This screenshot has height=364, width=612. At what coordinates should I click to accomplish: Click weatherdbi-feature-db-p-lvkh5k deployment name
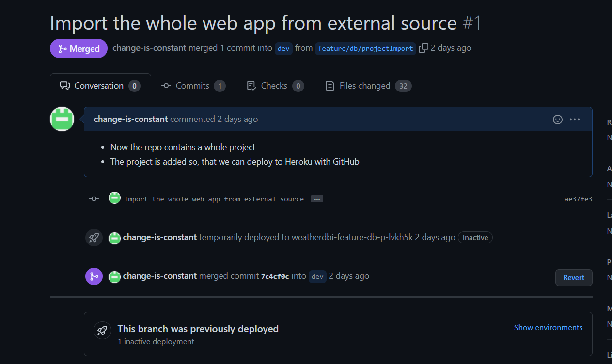tap(352, 237)
